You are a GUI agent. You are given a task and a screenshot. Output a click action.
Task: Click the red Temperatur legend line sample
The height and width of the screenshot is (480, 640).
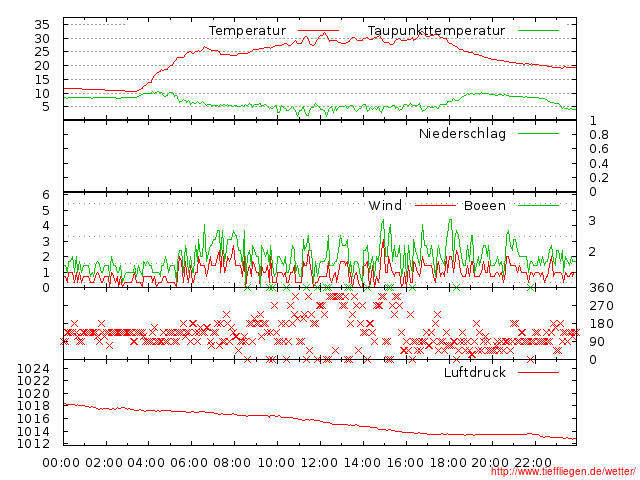(318, 31)
